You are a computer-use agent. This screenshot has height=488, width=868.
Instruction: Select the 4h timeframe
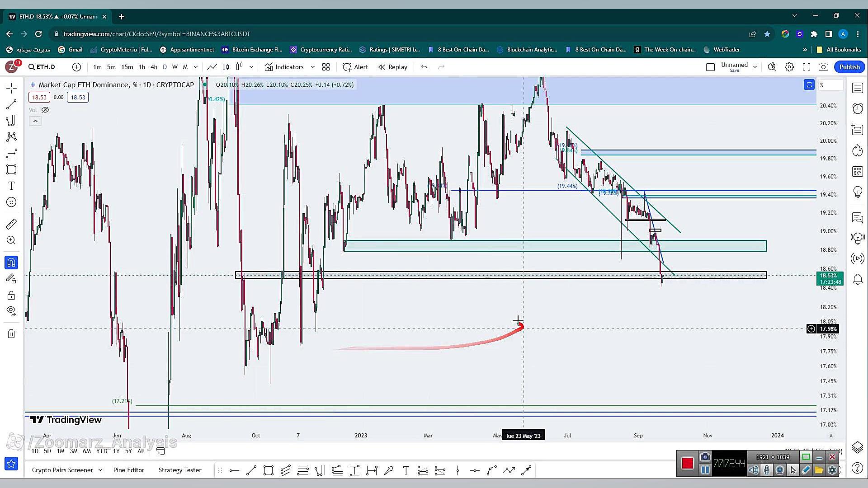pos(154,67)
